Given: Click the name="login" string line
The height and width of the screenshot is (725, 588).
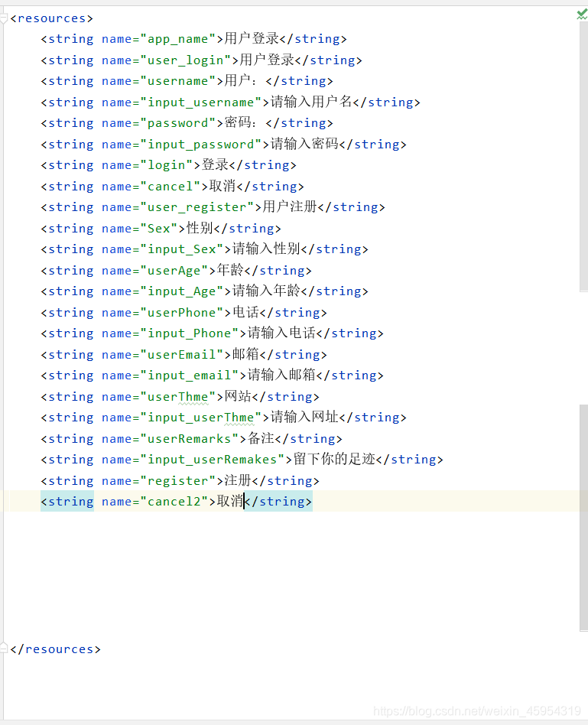Looking at the screenshot, I should coord(168,165).
